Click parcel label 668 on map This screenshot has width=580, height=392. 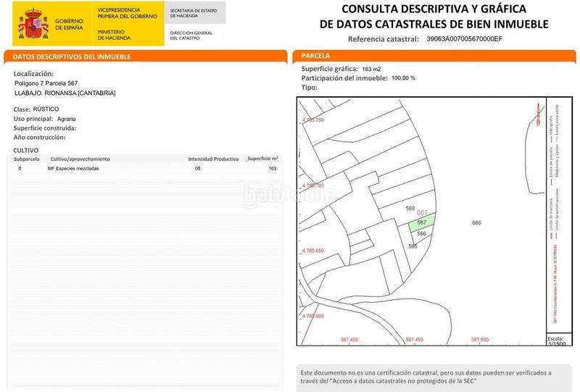[476, 222]
